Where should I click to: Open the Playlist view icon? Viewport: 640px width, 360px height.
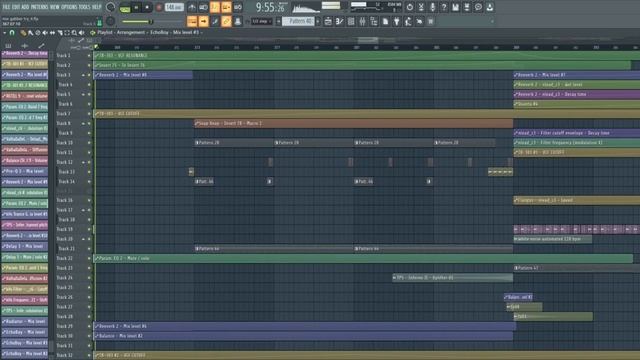(328, 21)
